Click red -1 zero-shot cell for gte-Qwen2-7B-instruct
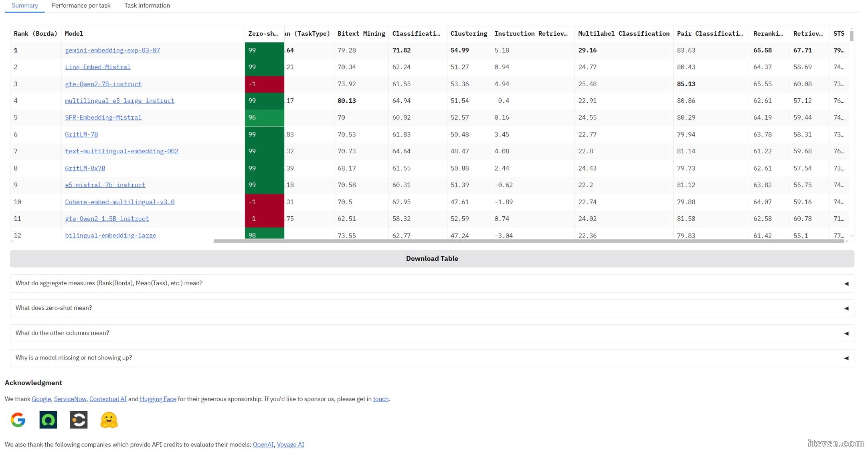Image resolution: width=868 pixels, height=455 pixels. 265,84
